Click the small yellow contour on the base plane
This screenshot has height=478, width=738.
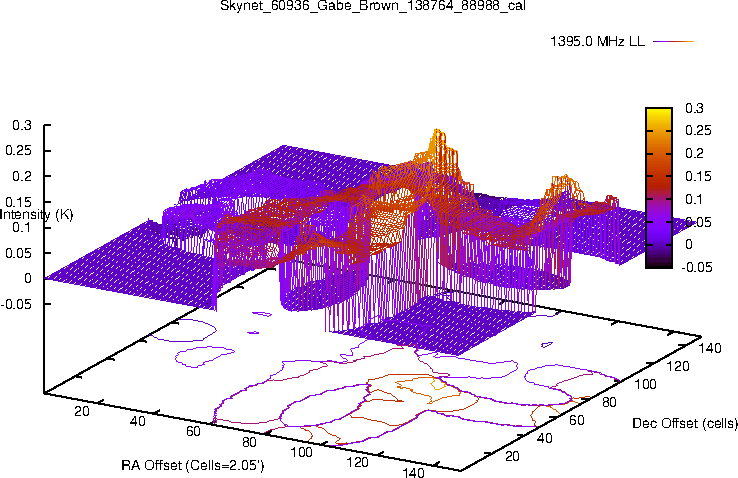pos(437,385)
